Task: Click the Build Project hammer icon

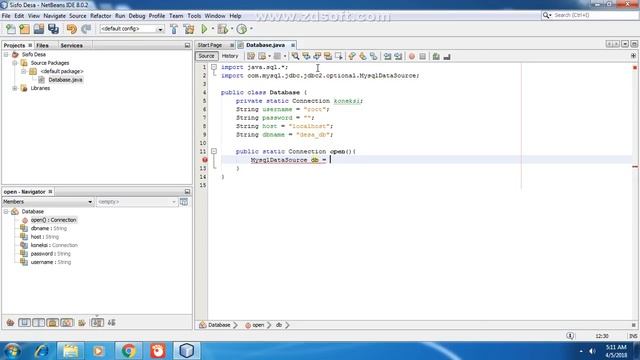Action: [x=174, y=29]
